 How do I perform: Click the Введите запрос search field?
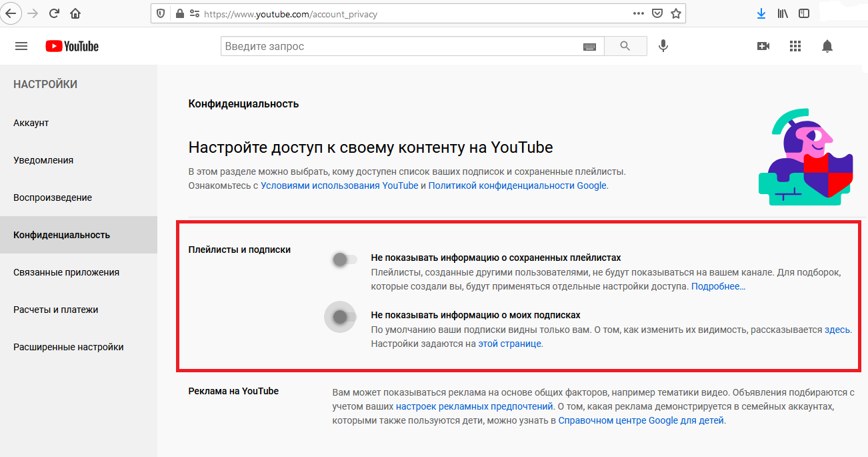point(400,47)
